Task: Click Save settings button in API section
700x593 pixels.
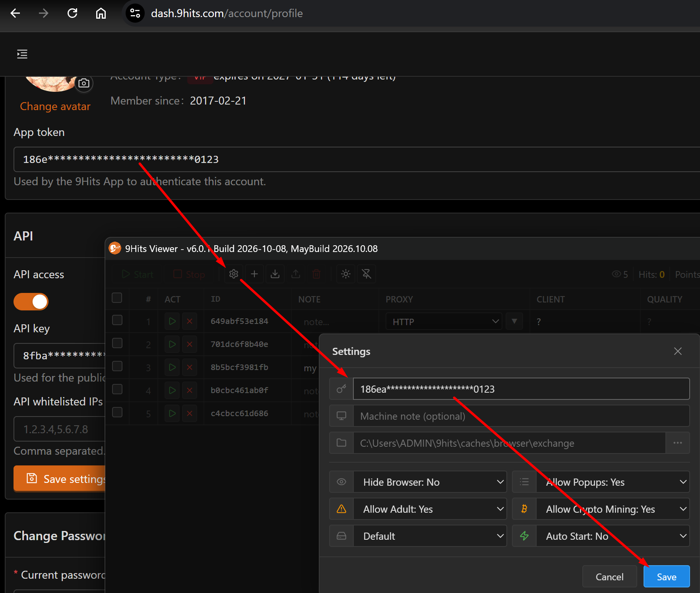Action: [60, 479]
